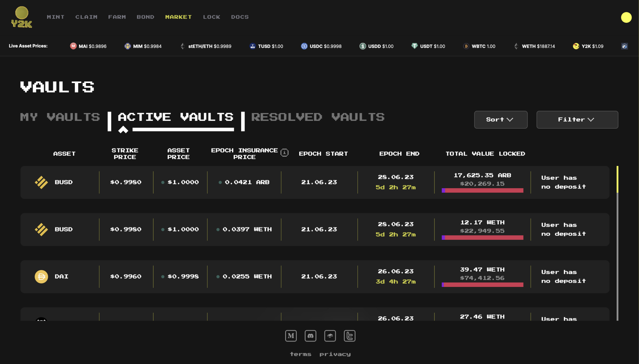This screenshot has width=639, height=364.
Task: Click the USDD token icon
Action: click(x=363, y=46)
